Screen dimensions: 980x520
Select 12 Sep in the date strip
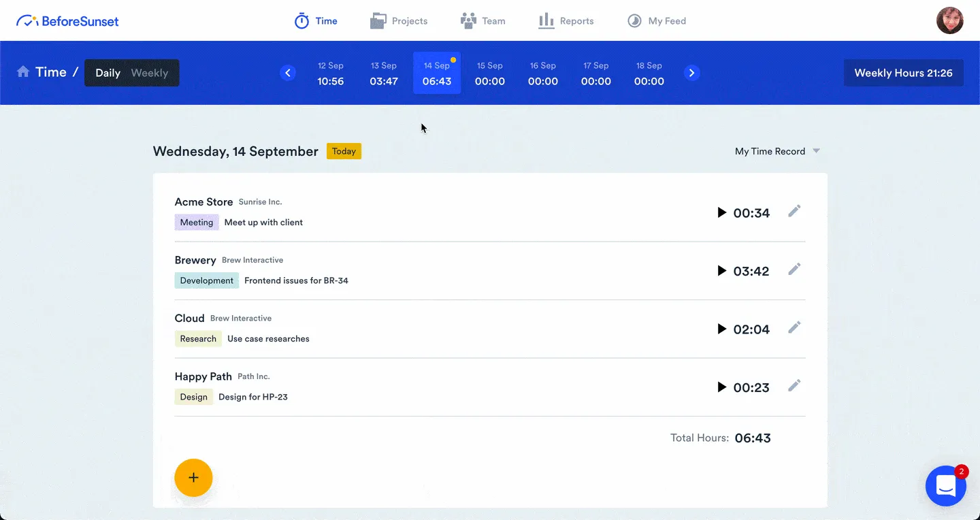[x=331, y=74]
